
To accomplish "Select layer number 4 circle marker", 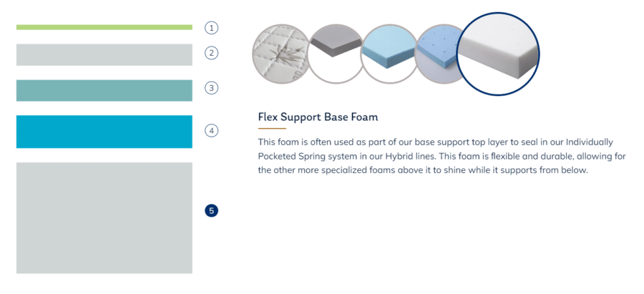I will pos(212,131).
